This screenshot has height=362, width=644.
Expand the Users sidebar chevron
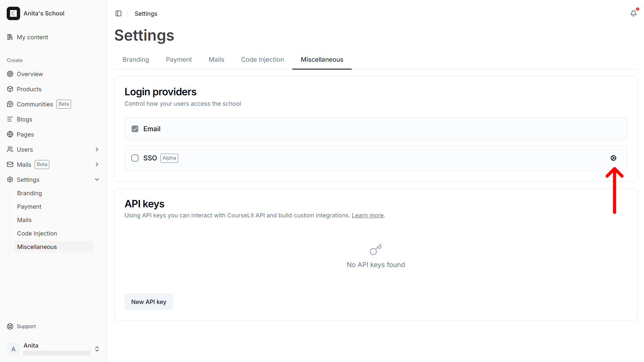pyautogui.click(x=97, y=149)
